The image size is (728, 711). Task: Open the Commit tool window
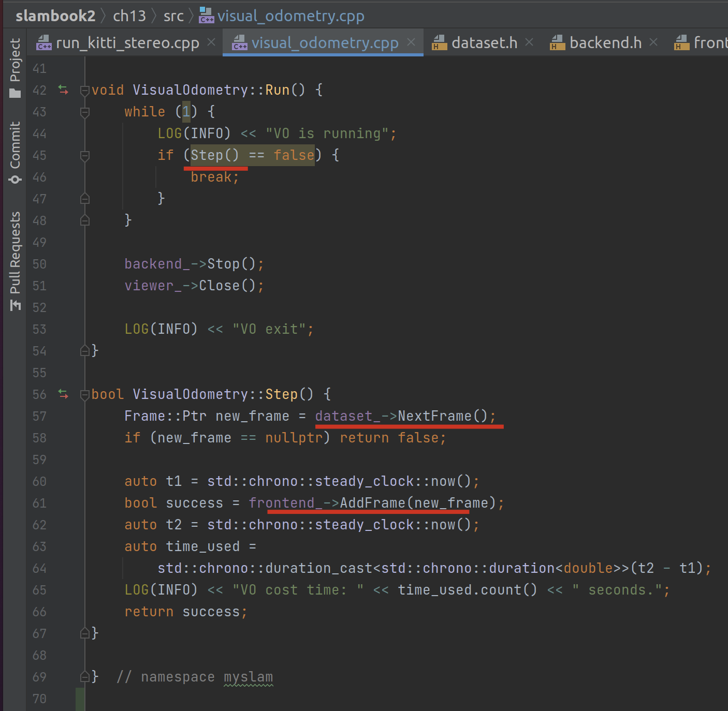coord(15,153)
